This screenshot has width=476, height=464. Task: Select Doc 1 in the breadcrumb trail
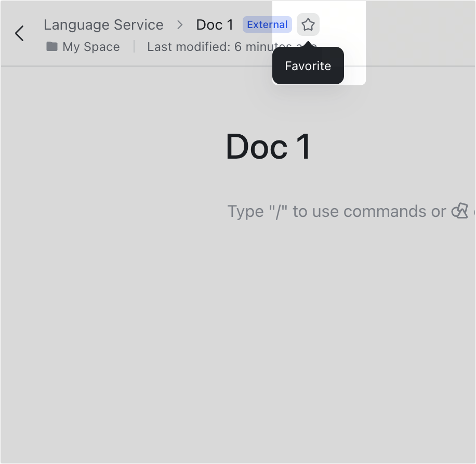pos(215,24)
